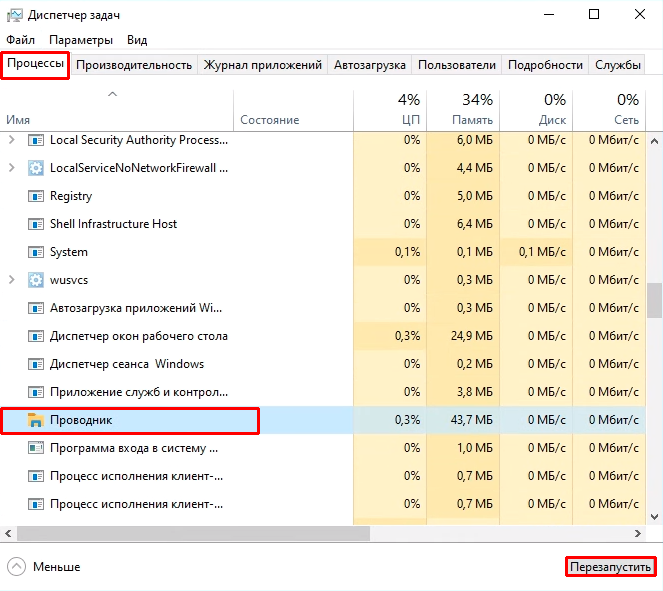Open the Файл menu
This screenshot has height=591, width=663.
20,40
